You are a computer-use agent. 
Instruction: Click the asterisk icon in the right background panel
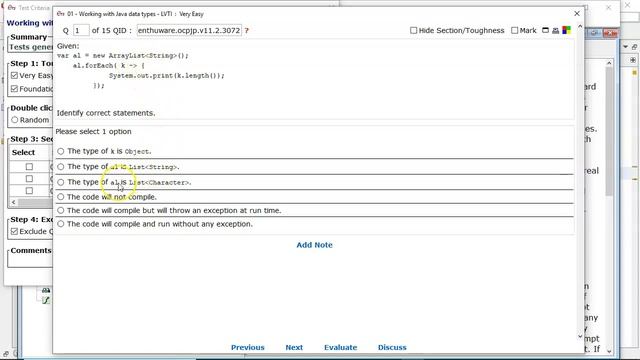coord(633,60)
